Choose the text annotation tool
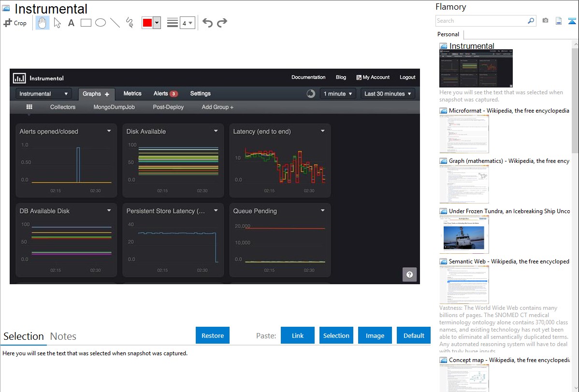This screenshot has height=392, width=579. click(71, 23)
